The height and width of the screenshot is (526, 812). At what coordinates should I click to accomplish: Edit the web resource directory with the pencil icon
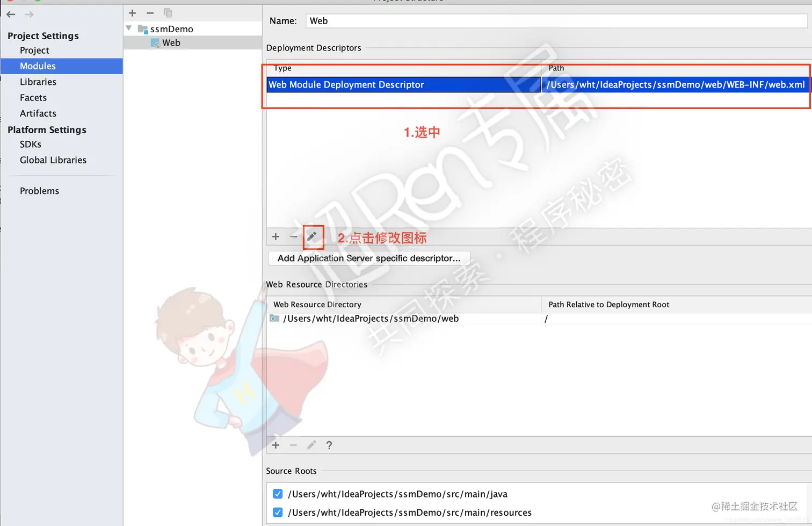(311, 445)
